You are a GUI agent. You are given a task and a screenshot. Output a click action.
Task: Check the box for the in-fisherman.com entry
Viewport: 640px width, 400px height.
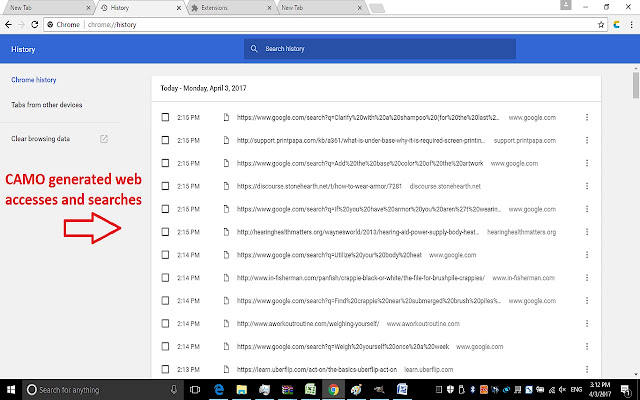click(165, 278)
